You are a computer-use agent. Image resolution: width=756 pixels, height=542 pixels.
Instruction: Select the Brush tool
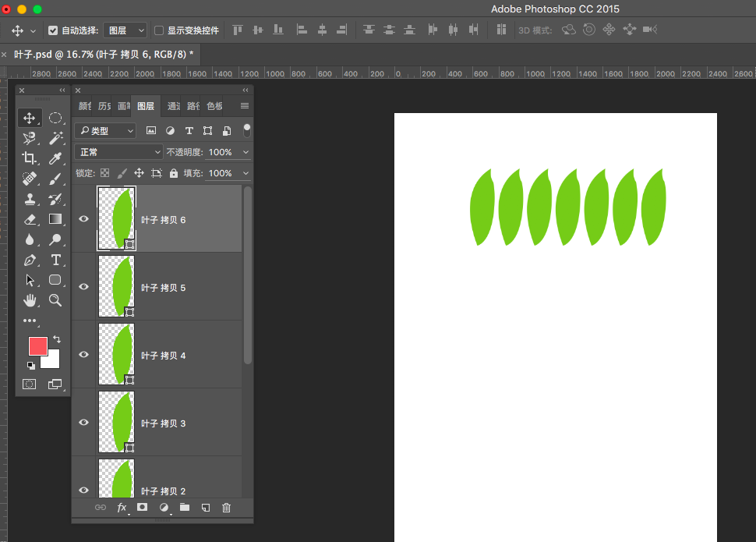55,179
